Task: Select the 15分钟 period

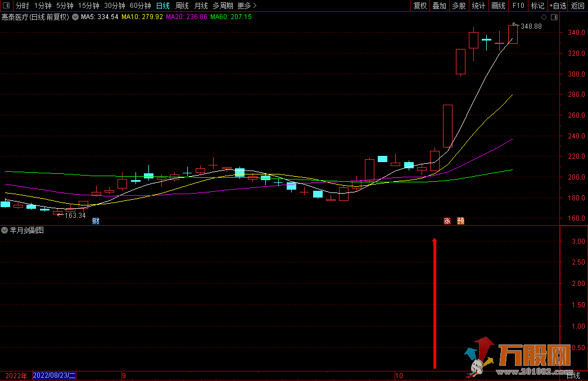Action: (89, 6)
